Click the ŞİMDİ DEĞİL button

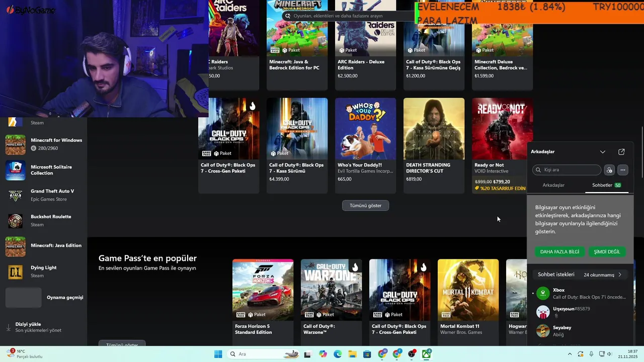point(607,251)
